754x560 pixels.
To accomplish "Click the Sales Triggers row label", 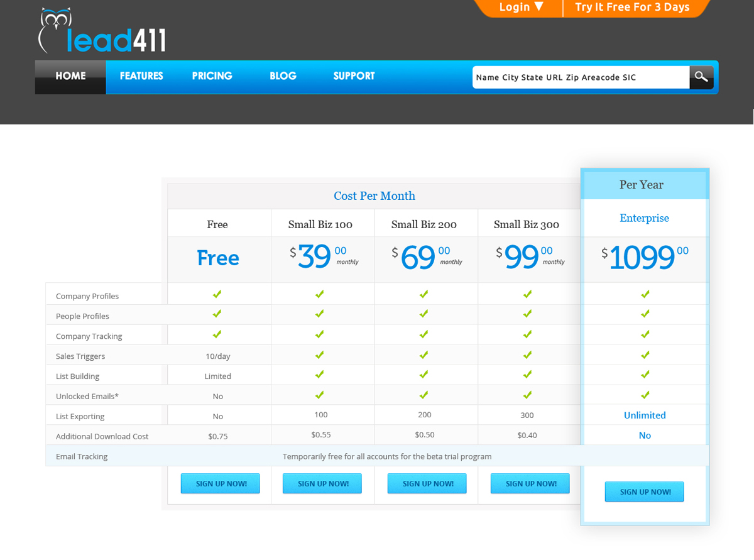I will (80, 356).
